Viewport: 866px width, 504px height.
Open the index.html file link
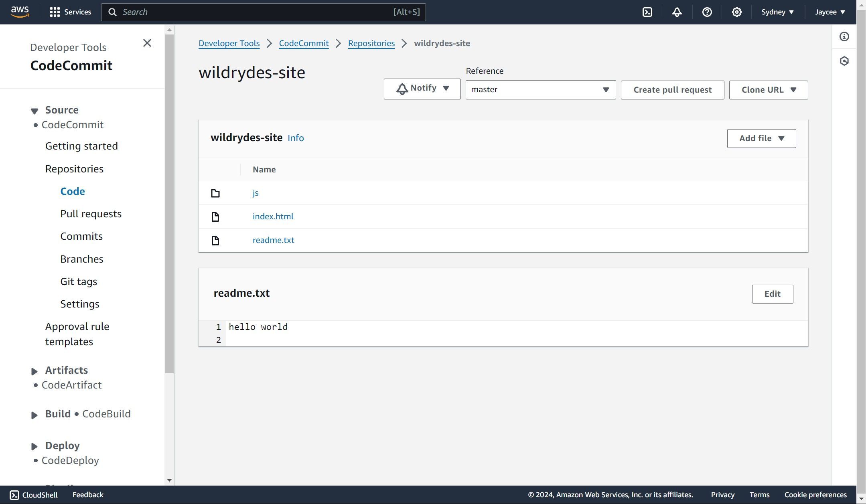273,217
